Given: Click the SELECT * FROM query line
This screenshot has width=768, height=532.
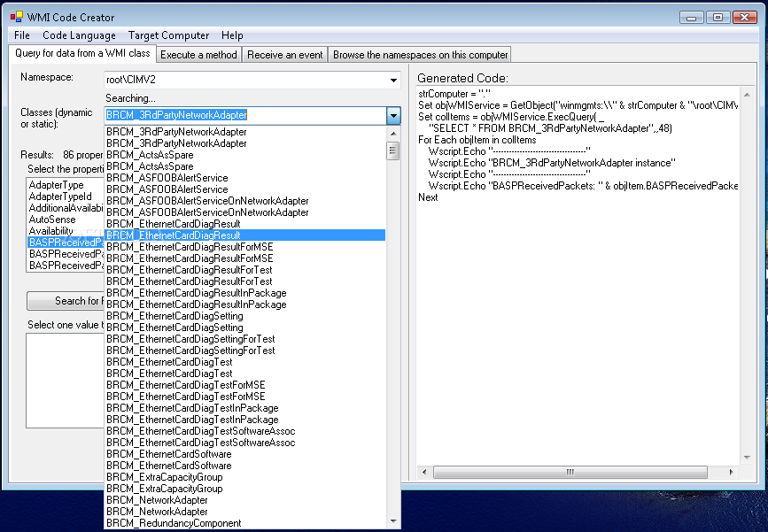Looking at the screenshot, I should [550, 128].
